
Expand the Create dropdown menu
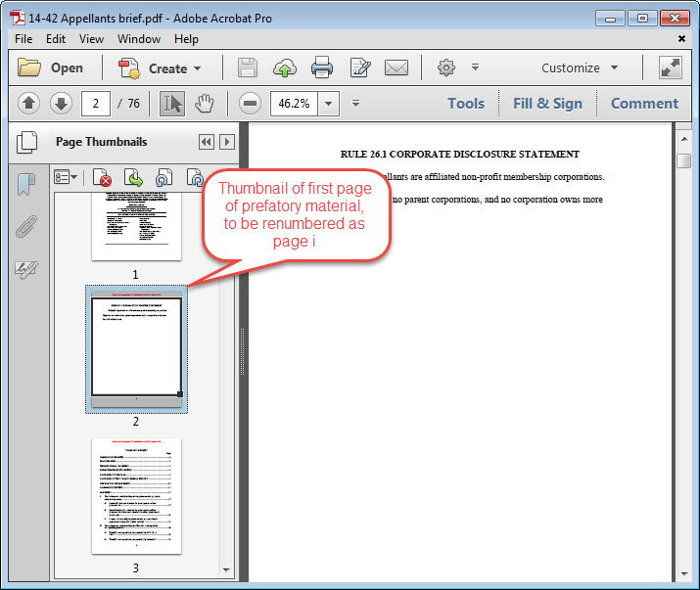(x=161, y=68)
